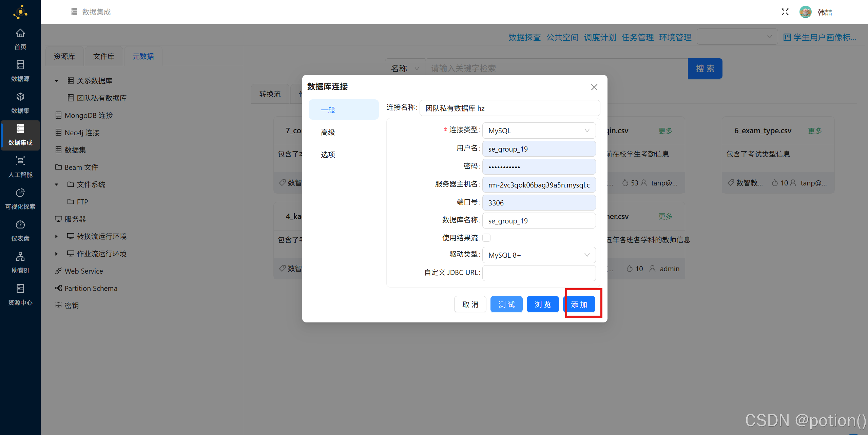Screen dimensions: 868x435
Task: Click the app logo at top left
Action: [20, 12]
